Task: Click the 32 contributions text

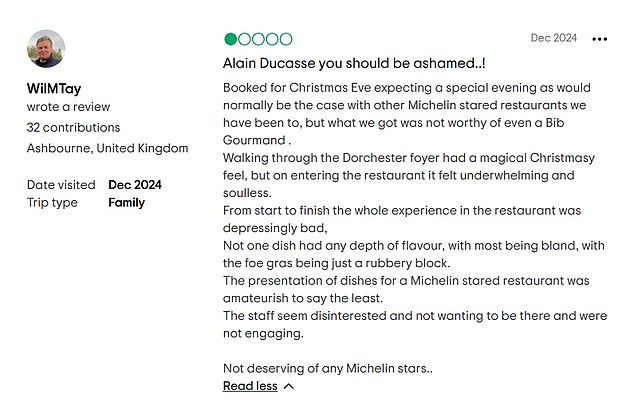Action: point(73,127)
